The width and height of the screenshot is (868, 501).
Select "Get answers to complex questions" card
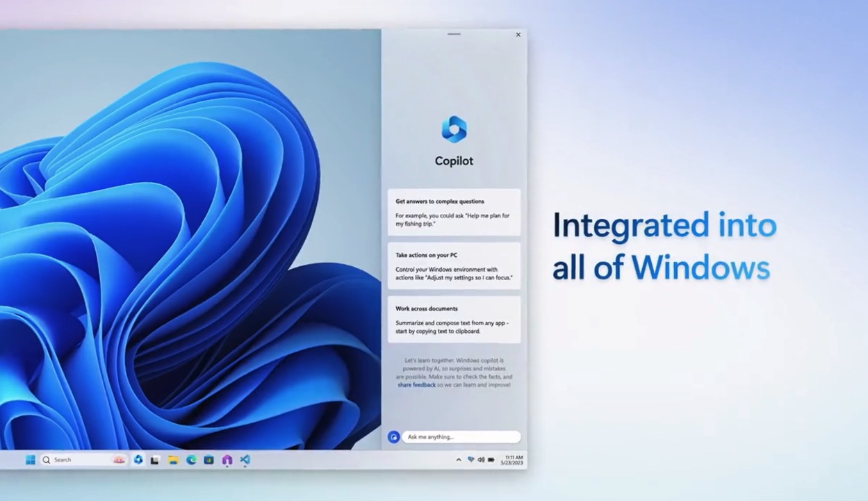coord(454,212)
